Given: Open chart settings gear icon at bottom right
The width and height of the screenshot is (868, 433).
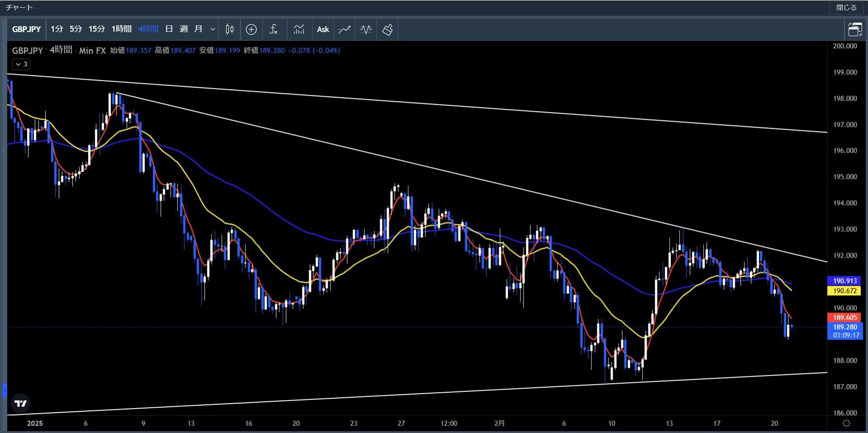Looking at the screenshot, I should coord(846,424).
